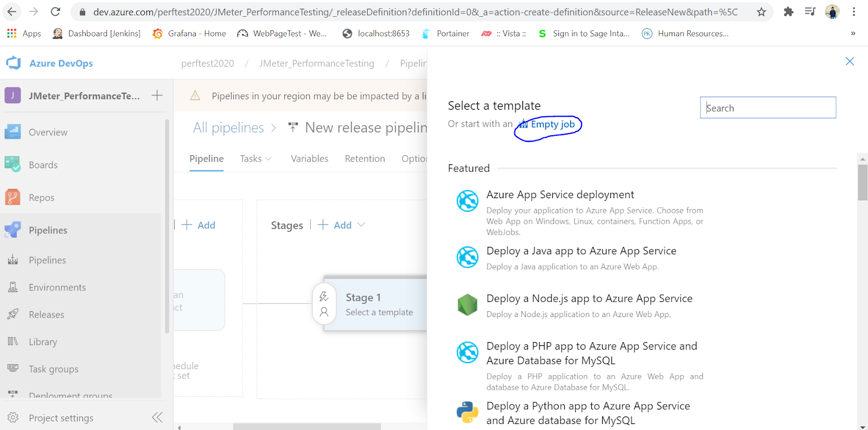868x430 pixels.
Task: Click the horizontal scrollbar under pipeline canvas
Action: [307, 427]
